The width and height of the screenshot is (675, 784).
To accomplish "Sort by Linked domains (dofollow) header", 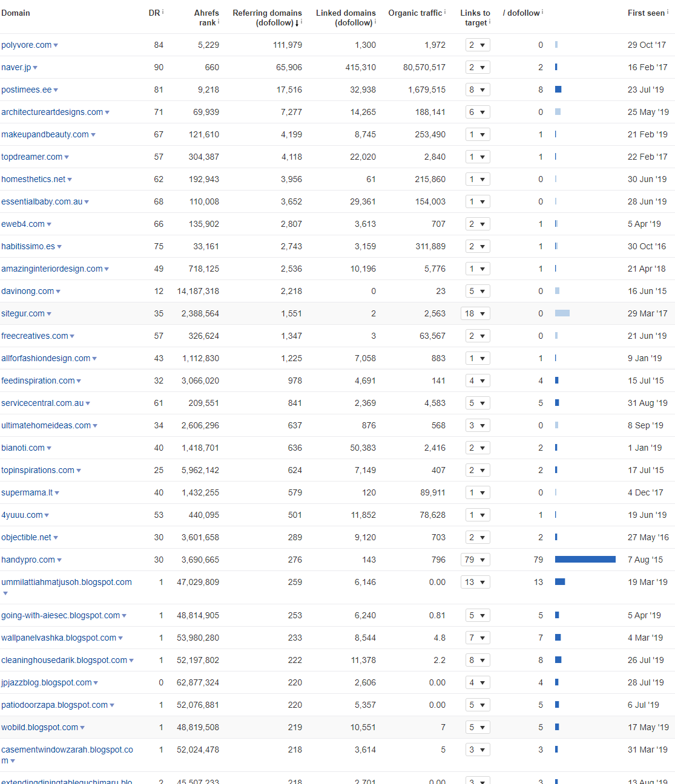I will click(346, 18).
